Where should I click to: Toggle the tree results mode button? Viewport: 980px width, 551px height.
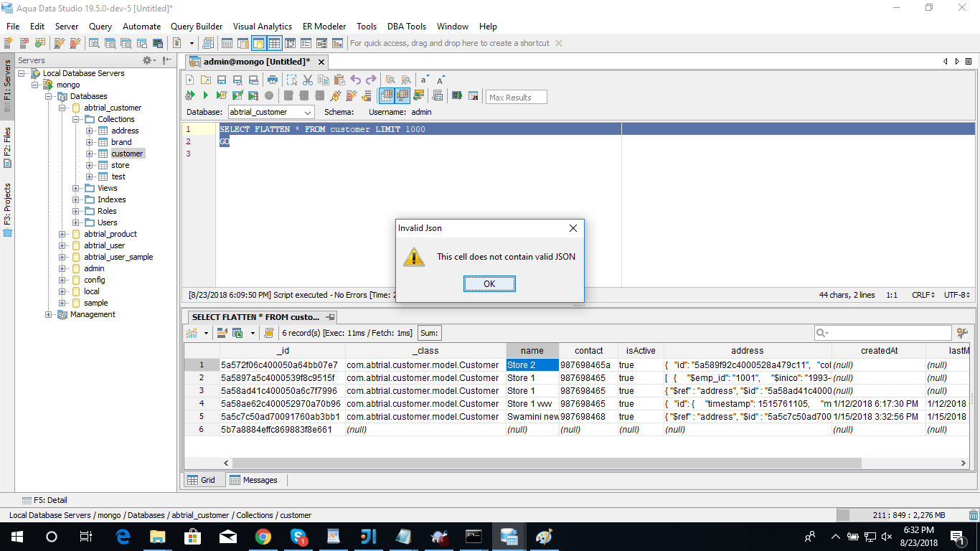coord(402,95)
